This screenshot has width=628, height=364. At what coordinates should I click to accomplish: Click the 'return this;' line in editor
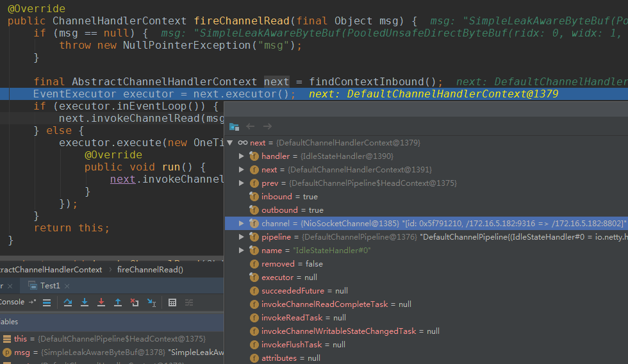72,228
